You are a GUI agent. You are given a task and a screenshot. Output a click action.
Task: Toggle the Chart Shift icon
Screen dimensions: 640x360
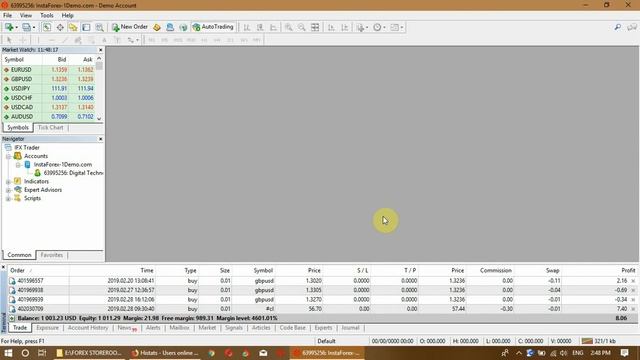point(345,27)
